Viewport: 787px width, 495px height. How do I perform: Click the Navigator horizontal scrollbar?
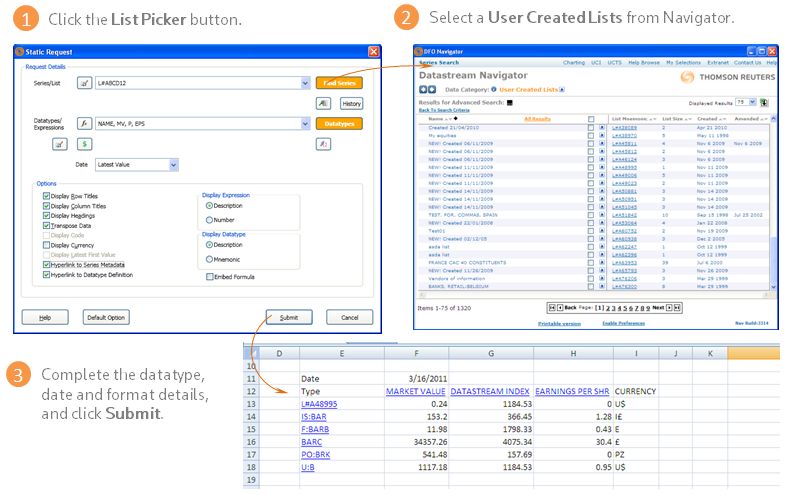[x=593, y=294]
